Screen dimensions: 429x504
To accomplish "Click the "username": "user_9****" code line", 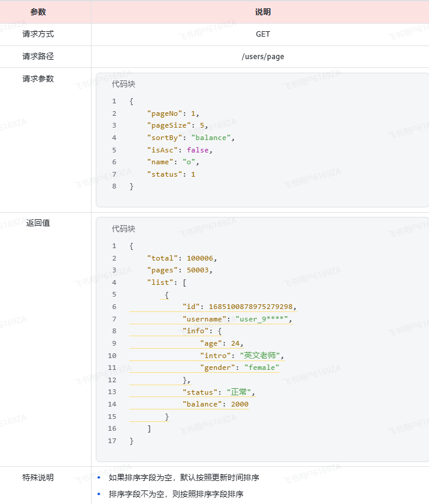I will pos(237,319).
